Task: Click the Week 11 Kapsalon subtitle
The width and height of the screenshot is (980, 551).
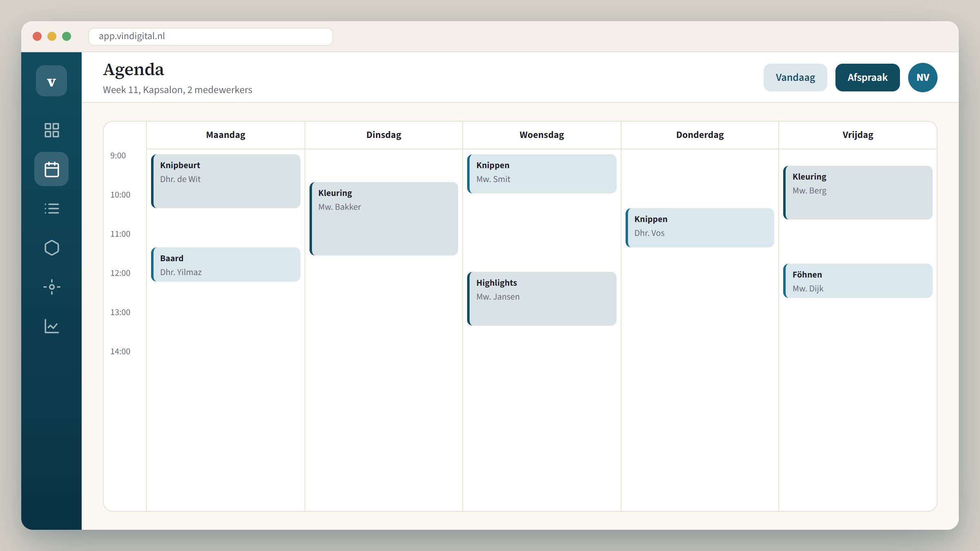Action: pos(178,90)
